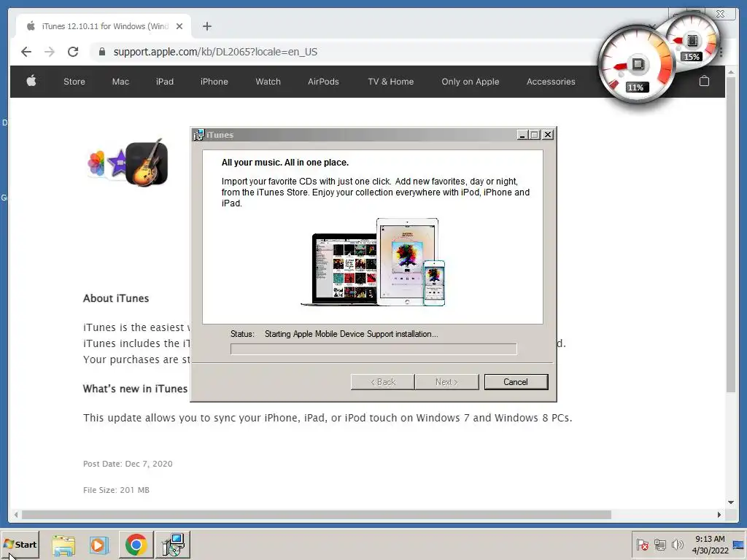
Task: Close the iTunes 12.10.11 browser tab
Action: 179,26
